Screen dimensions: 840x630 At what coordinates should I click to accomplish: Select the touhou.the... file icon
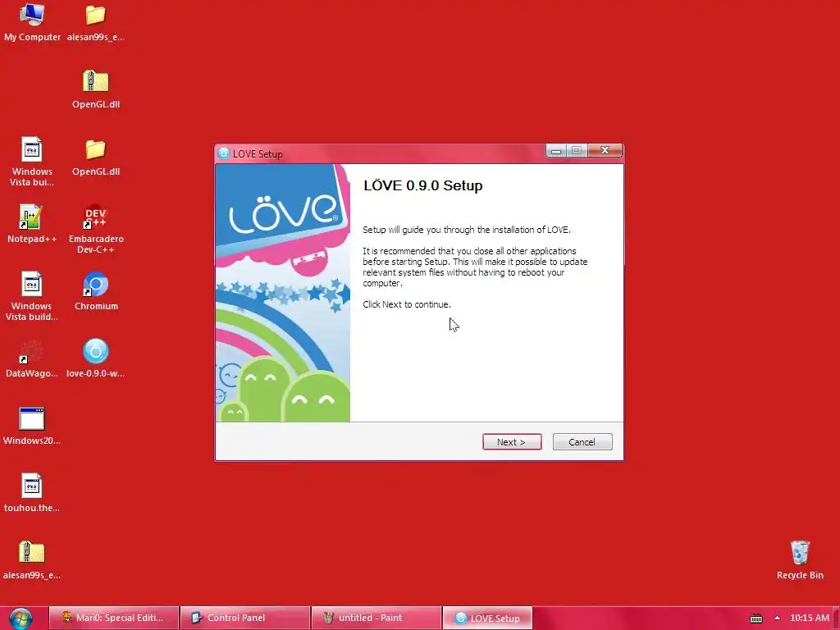click(32, 493)
